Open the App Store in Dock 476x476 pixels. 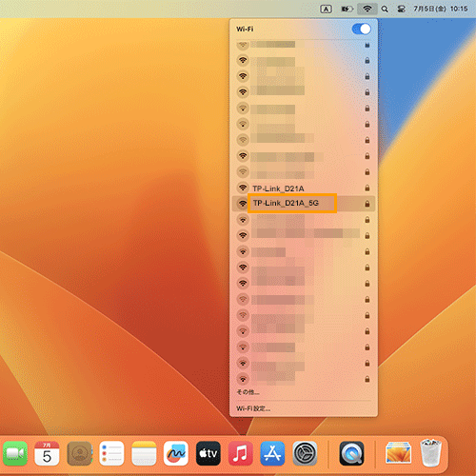click(x=272, y=453)
